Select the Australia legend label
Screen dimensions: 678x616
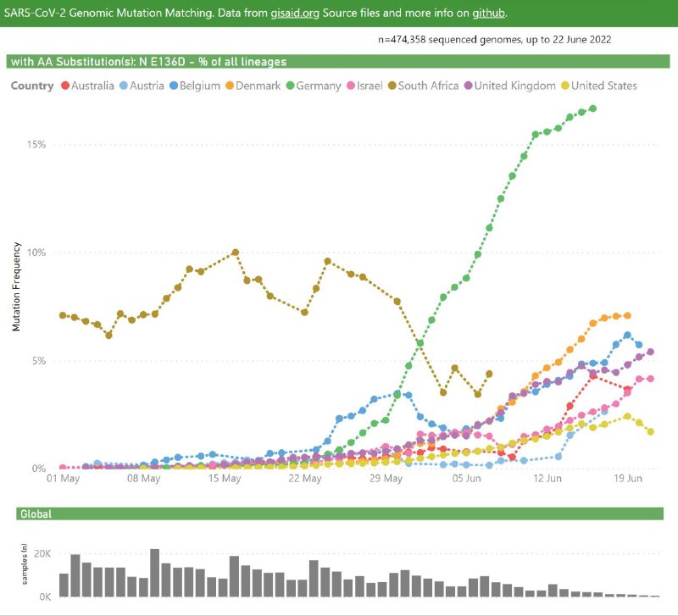point(92,86)
